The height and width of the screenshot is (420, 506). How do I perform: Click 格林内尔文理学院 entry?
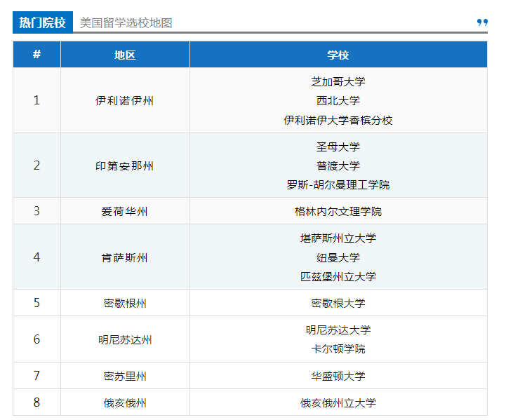[x=338, y=212]
